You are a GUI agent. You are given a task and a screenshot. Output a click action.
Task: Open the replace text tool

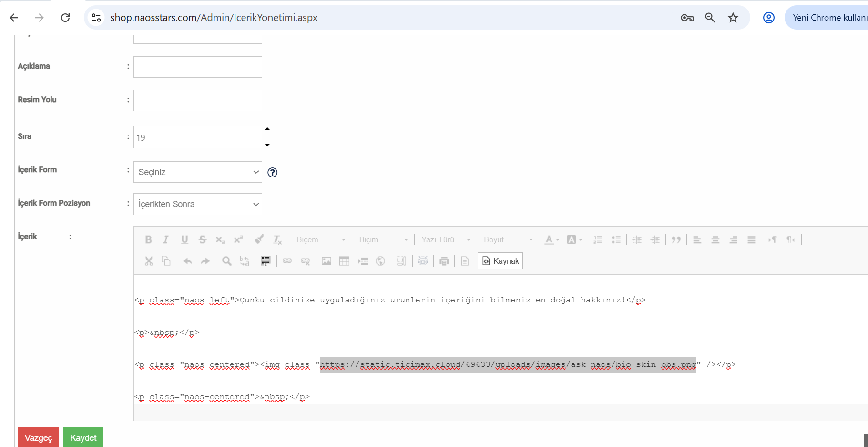pyautogui.click(x=245, y=261)
